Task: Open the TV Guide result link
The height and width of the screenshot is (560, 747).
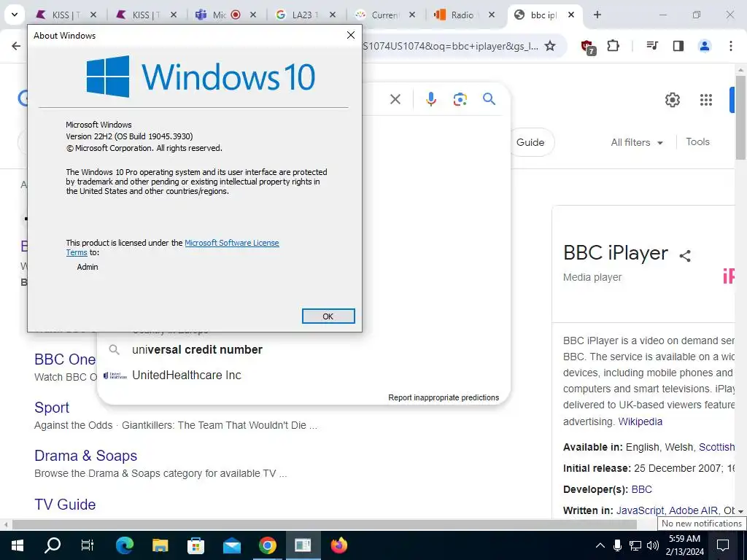Action: click(x=65, y=505)
